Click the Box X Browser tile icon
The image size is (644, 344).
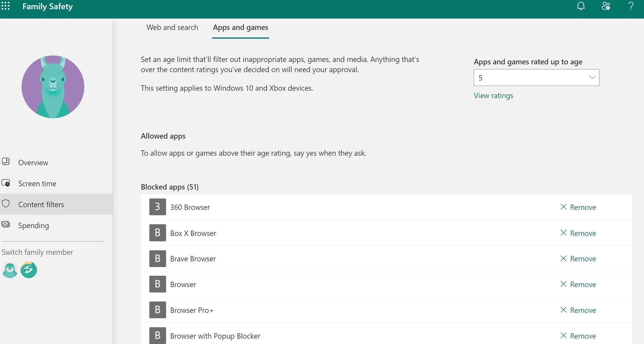[157, 233]
